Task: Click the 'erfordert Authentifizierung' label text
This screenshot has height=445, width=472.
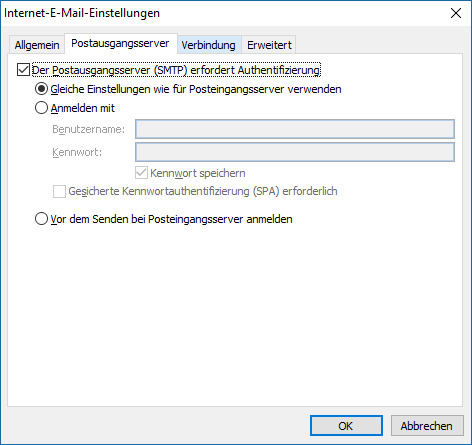Action: click(255, 70)
